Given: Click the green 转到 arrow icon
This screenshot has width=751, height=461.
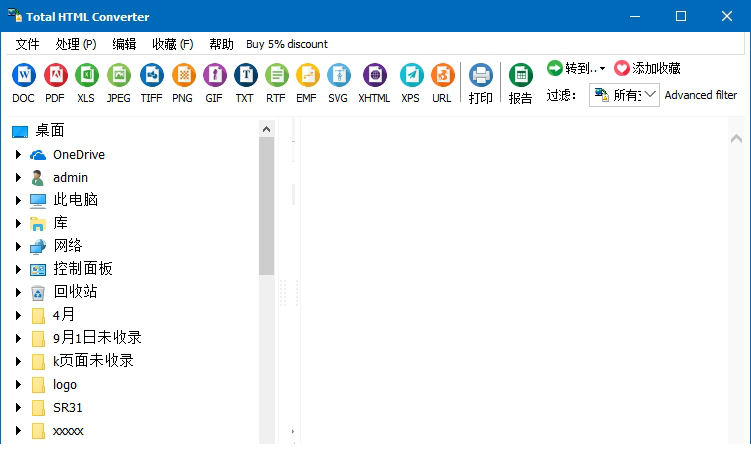Looking at the screenshot, I should [x=555, y=68].
